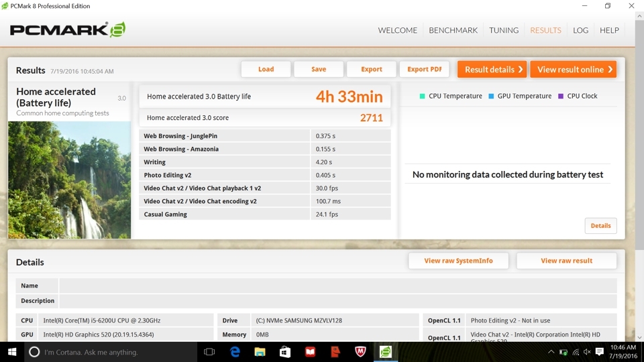The width and height of the screenshot is (644, 362).
Task: Click the volume muted speaker icon
Action: pos(588,352)
